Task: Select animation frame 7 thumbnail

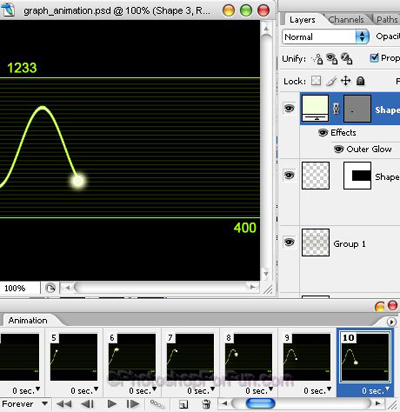Action: [190, 357]
